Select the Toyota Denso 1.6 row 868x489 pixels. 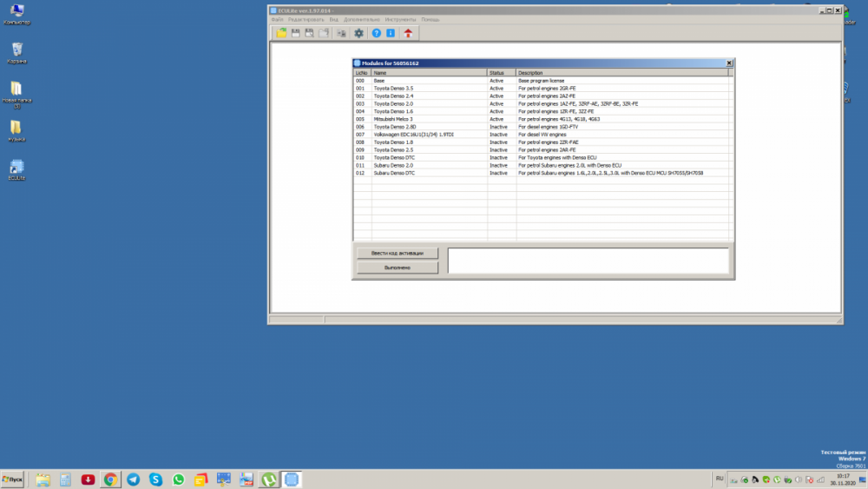(x=542, y=111)
